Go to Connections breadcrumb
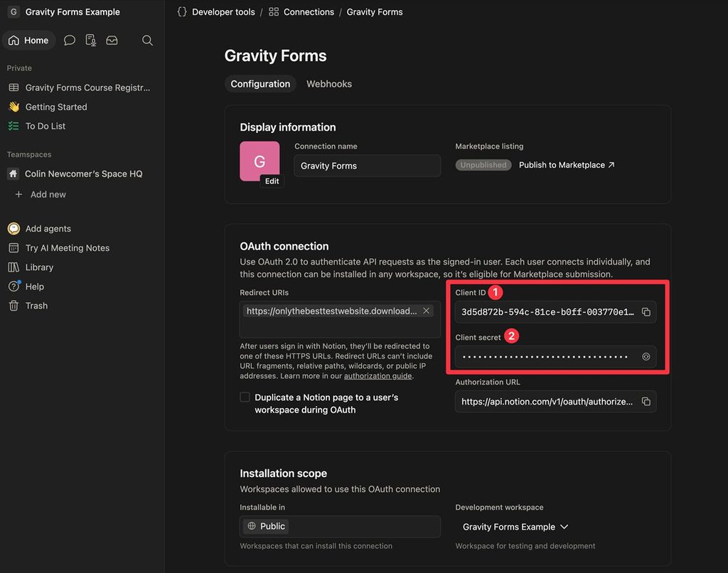Viewport: 728px width, 573px height. coord(301,12)
